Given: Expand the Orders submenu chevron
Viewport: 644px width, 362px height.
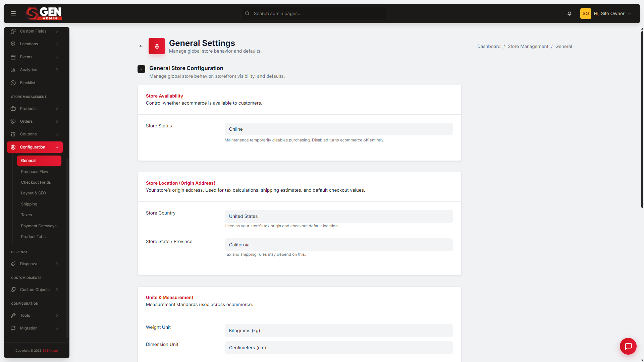Looking at the screenshot, I should tap(57, 121).
